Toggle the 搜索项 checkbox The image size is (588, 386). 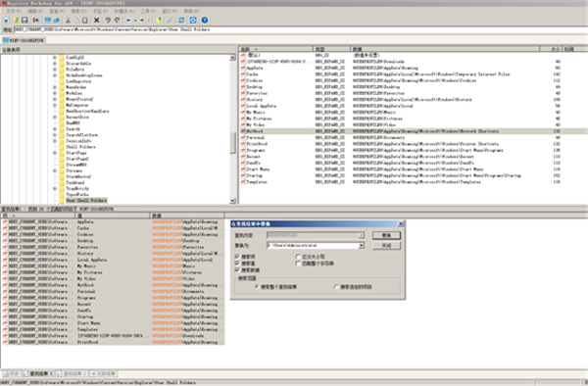click(x=237, y=257)
